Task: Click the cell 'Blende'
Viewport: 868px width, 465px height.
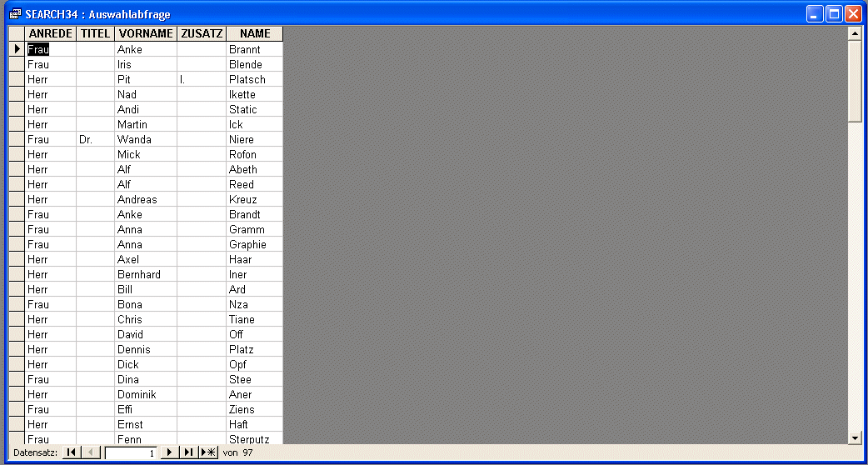Action: point(255,64)
